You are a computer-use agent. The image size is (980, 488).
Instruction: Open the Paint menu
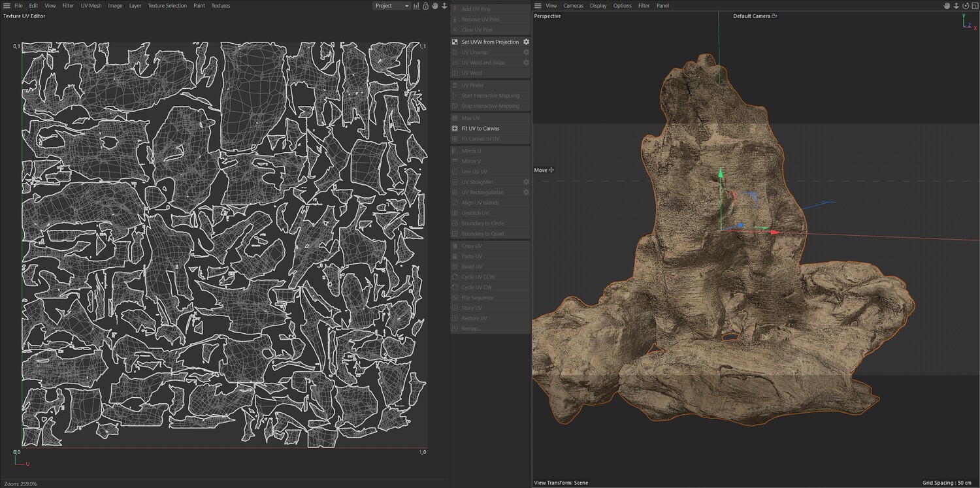[x=199, y=6]
